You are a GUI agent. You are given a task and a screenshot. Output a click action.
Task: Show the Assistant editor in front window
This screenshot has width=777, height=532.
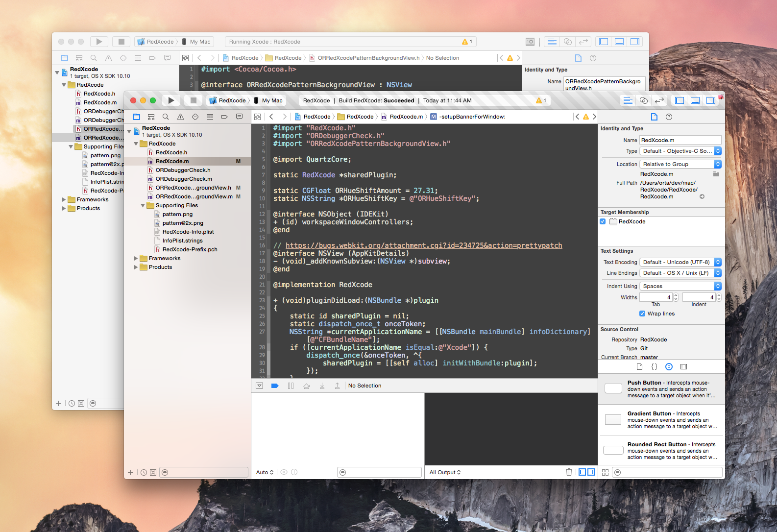tap(644, 100)
